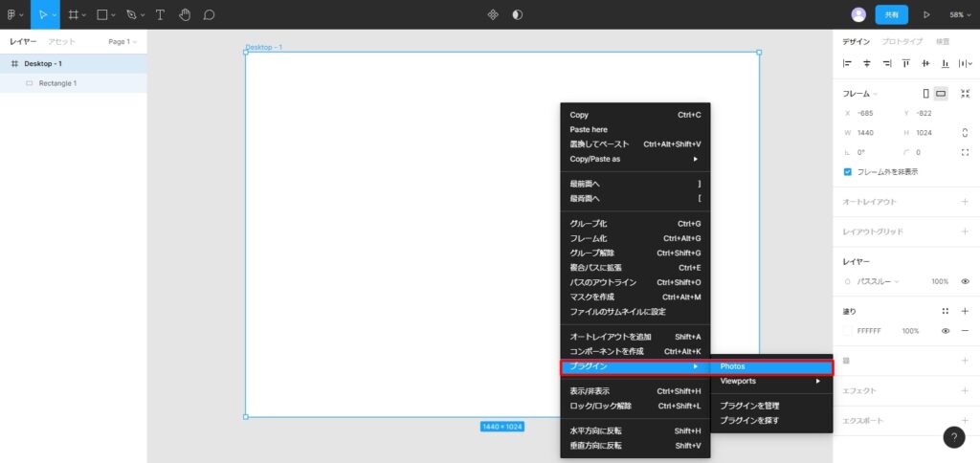Click the FFFFFF fill color swatch
The width and height of the screenshot is (980, 463).
point(848,331)
